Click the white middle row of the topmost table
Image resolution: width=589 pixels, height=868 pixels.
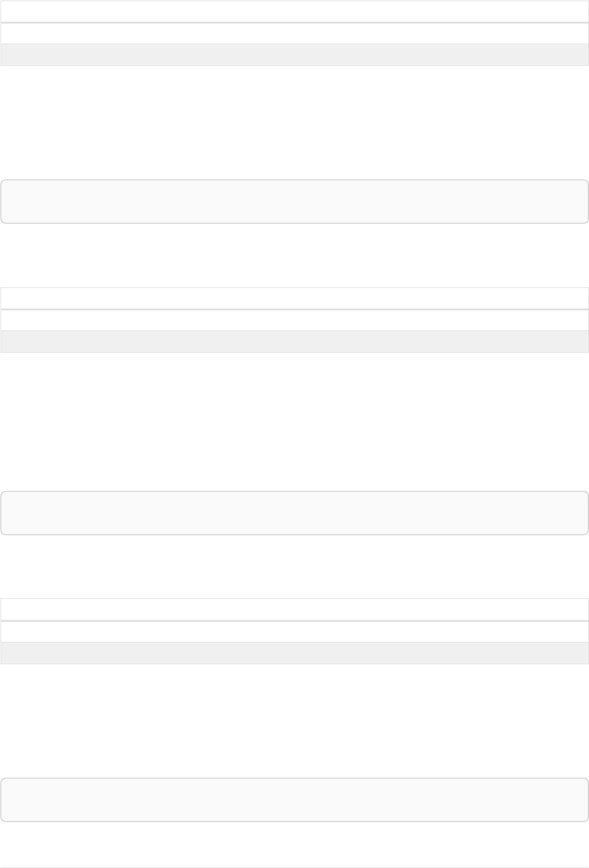[x=294, y=33]
